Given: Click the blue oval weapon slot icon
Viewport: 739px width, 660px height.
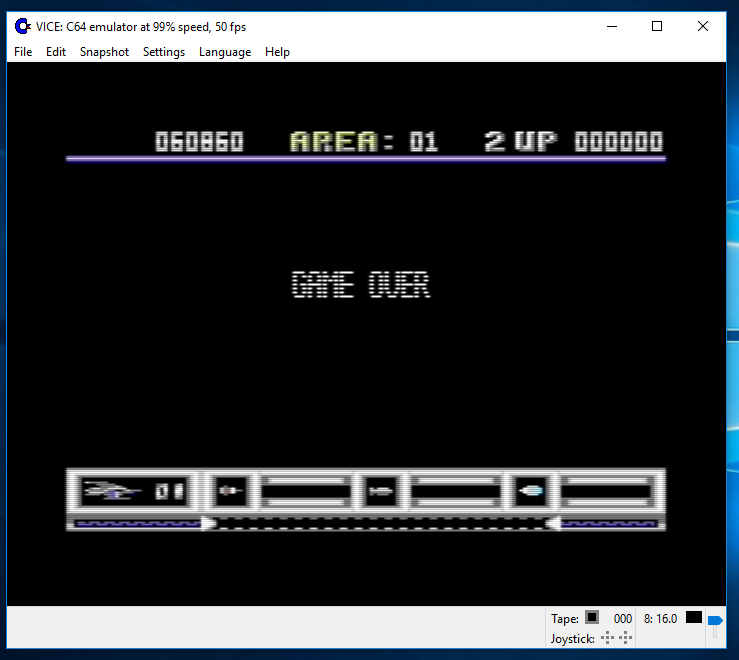Looking at the screenshot, I should pos(530,491).
